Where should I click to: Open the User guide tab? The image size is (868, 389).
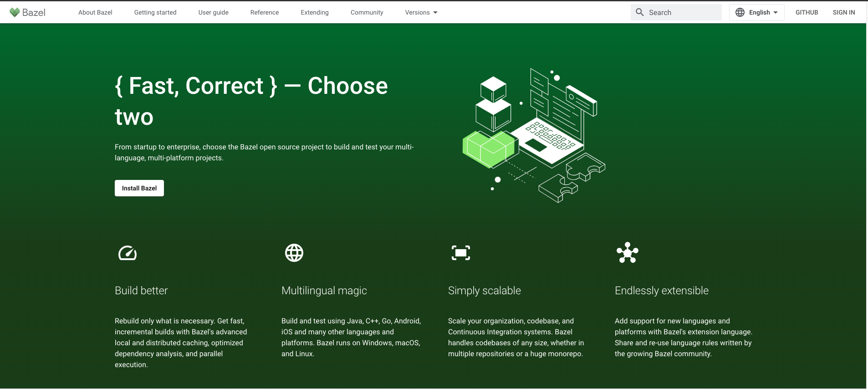213,12
